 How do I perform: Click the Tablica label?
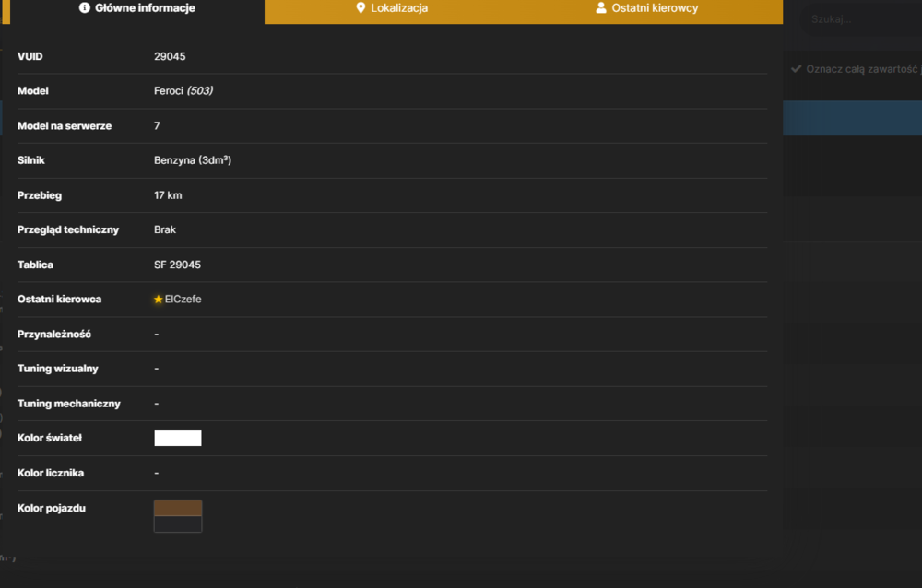[x=35, y=265]
